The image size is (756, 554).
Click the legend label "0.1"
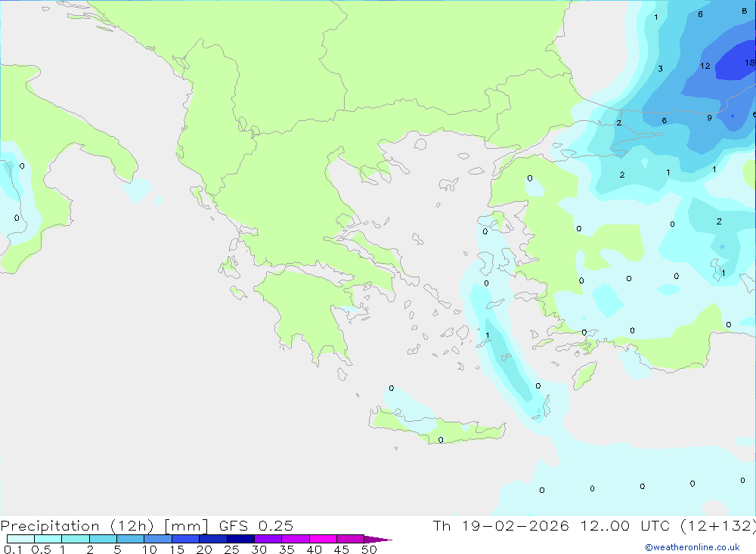point(13,549)
